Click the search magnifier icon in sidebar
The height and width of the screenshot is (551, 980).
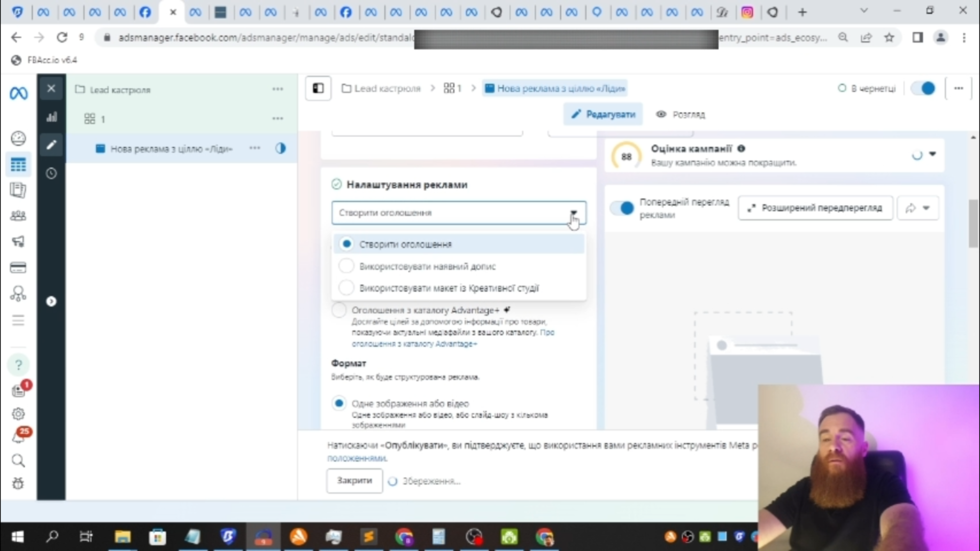pyautogui.click(x=18, y=461)
